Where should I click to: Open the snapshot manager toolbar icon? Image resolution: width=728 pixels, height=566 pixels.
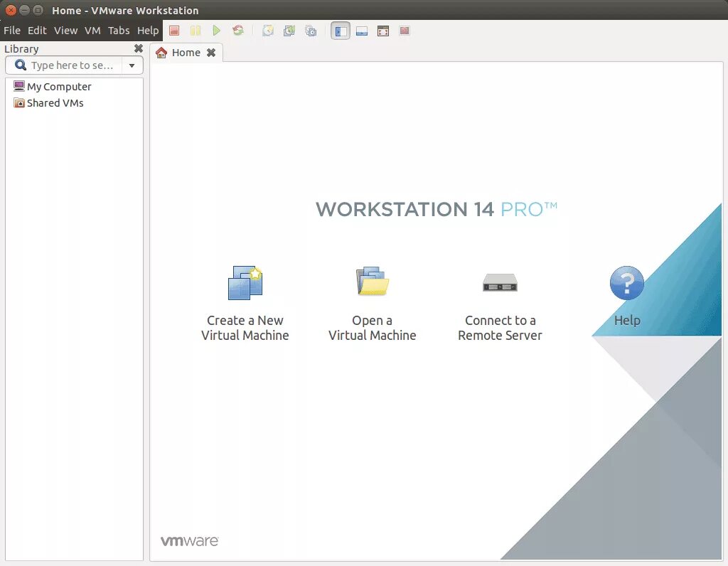coord(311,31)
